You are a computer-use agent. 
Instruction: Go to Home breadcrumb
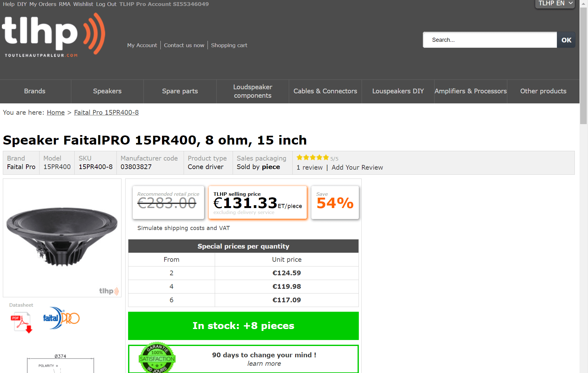point(56,112)
